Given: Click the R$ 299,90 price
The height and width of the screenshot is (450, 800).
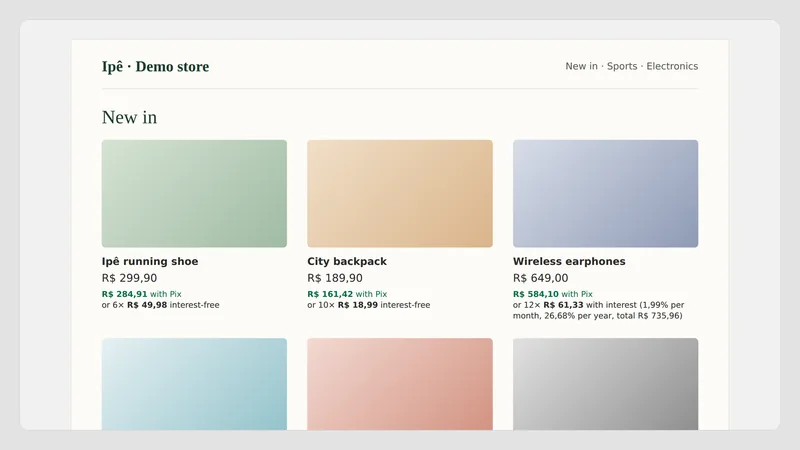Looking at the screenshot, I should (129, 278).
